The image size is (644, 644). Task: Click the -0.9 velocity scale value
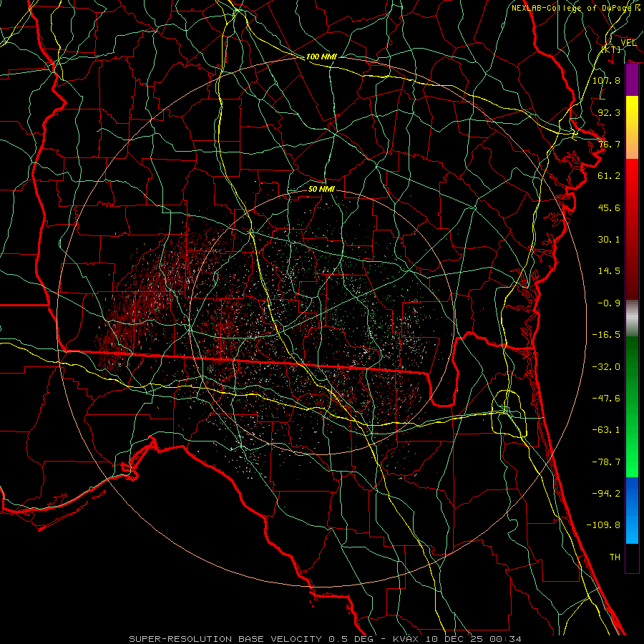click(609, 303)
